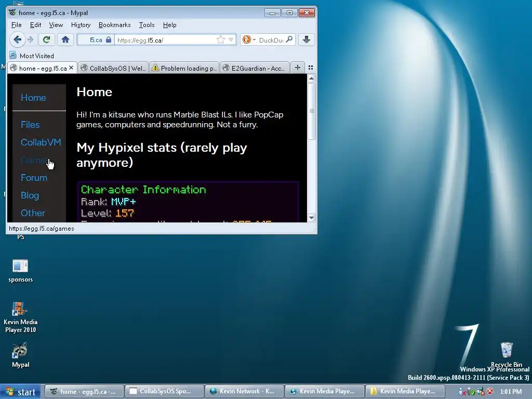Open the Edit menu
The width and height of the screenshot is (532, 399).
[x=35, y=25]
